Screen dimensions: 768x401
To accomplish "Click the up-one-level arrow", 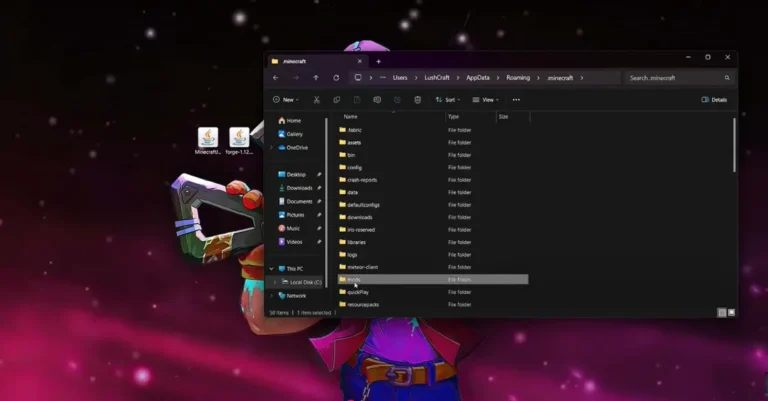I will tap(316, 78).
